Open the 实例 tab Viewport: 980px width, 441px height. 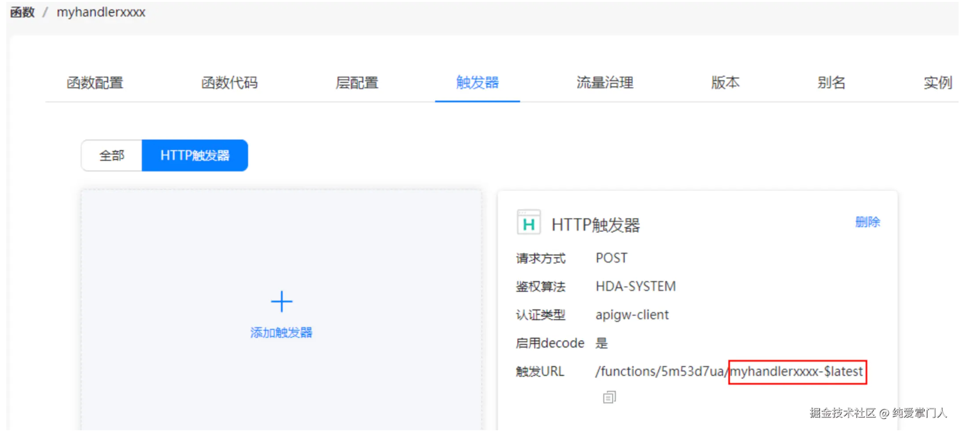[x=938, y=83]
